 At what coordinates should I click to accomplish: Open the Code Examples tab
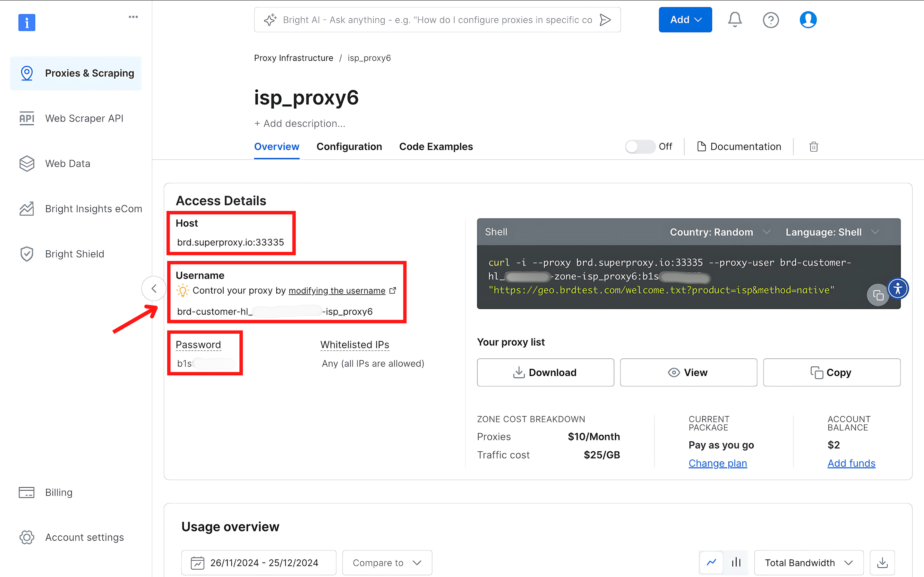pyautogui.click(x=436, y=147)
